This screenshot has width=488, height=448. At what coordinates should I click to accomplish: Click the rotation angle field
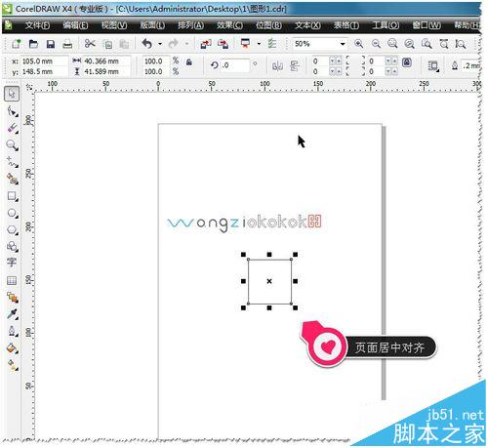point(235,65)
